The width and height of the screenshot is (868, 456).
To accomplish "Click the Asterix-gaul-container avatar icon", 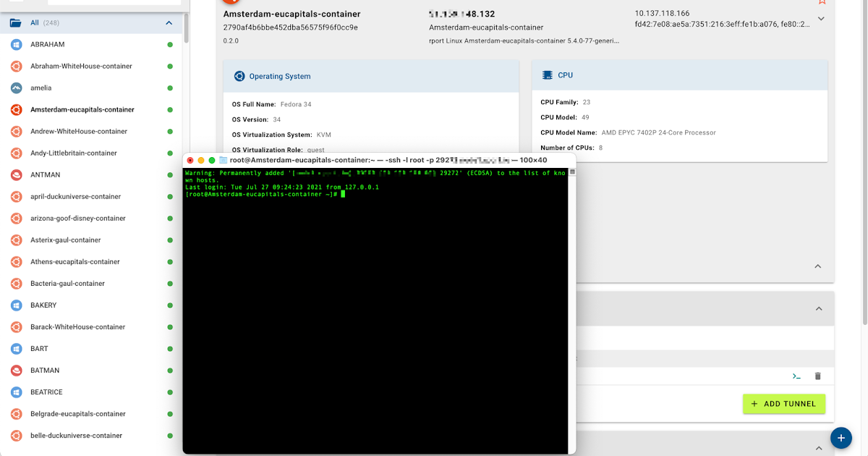I will click(x=15, y=240).
